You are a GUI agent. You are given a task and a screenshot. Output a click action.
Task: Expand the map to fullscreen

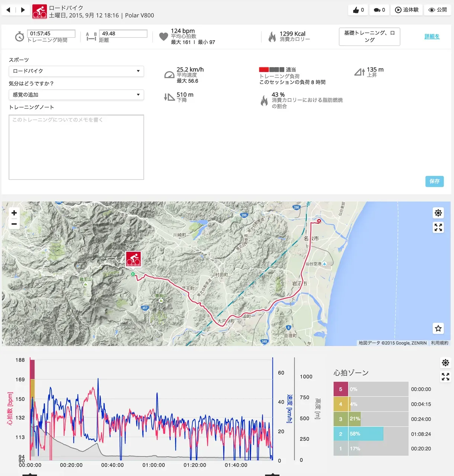[438, 227]
